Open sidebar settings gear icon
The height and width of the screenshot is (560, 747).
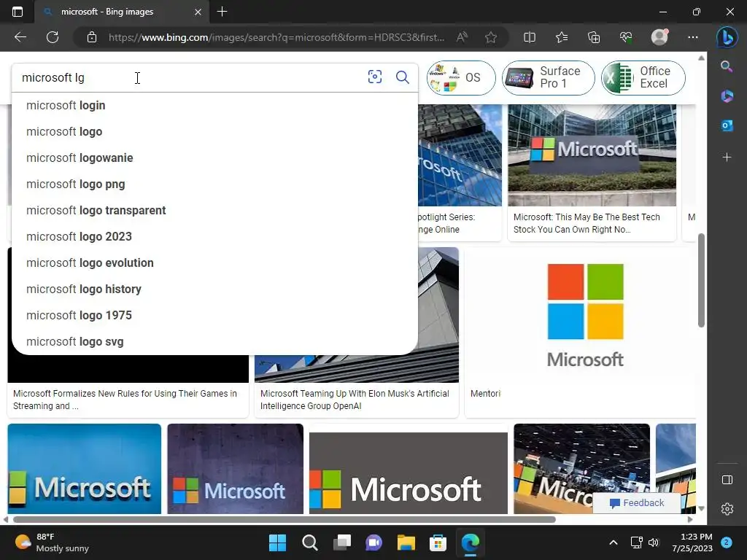(x=727, y=509)
